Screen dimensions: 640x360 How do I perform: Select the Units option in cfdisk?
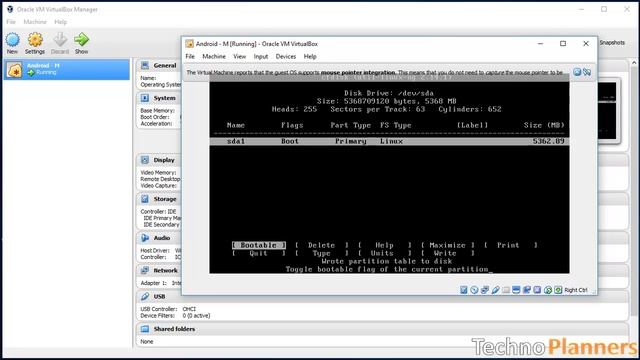[384, 253]
